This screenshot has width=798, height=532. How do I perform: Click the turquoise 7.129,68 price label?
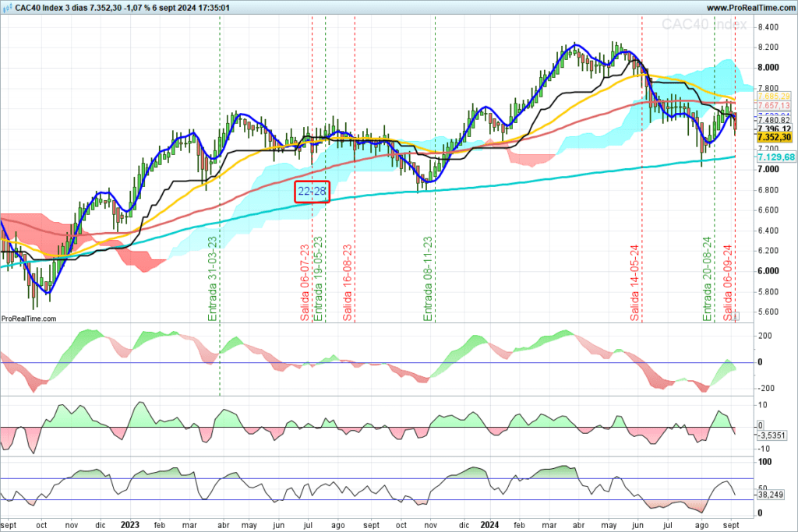[775, 157]
